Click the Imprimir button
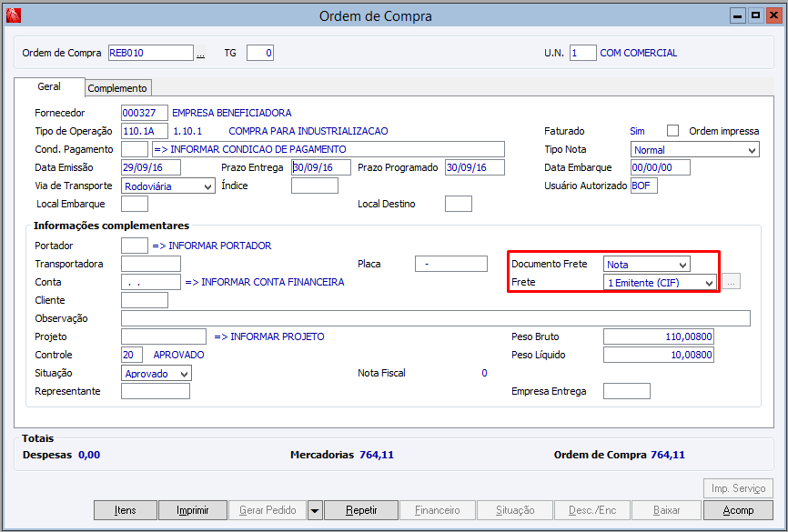 tap(193, 510)
